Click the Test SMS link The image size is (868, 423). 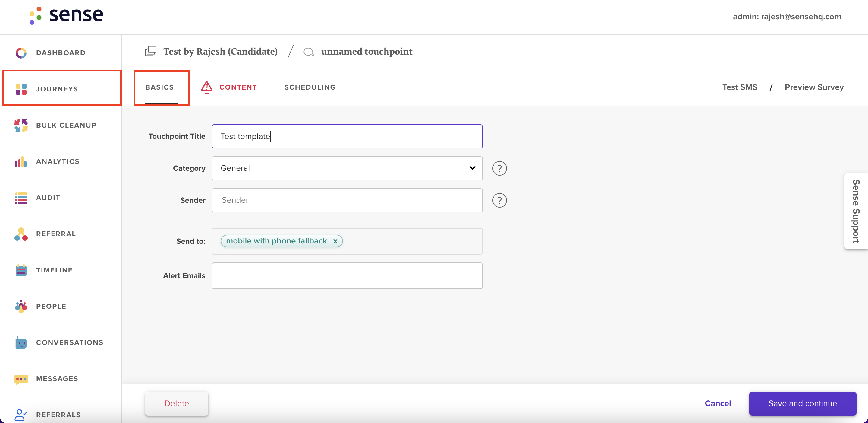point(740,87)
